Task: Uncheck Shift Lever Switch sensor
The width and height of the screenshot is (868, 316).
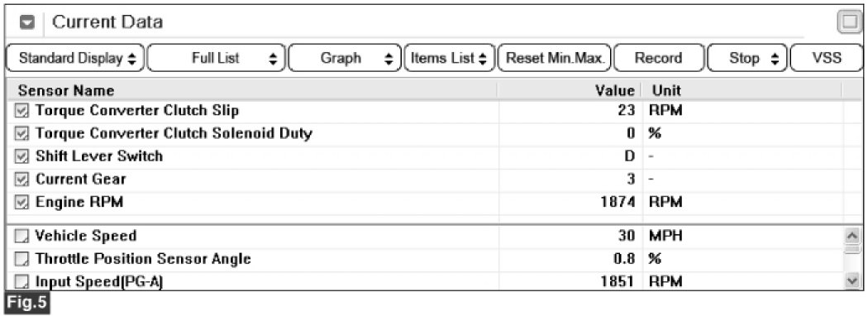Action: (x=21, y=156)
